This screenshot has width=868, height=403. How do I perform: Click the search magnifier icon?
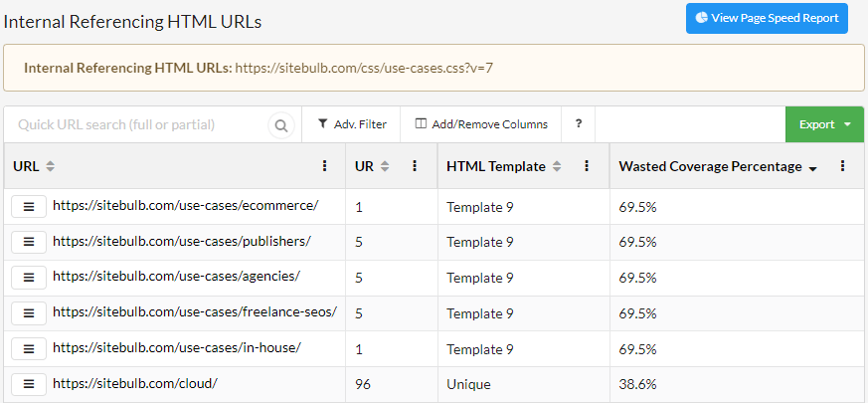(x=281, y=125)
